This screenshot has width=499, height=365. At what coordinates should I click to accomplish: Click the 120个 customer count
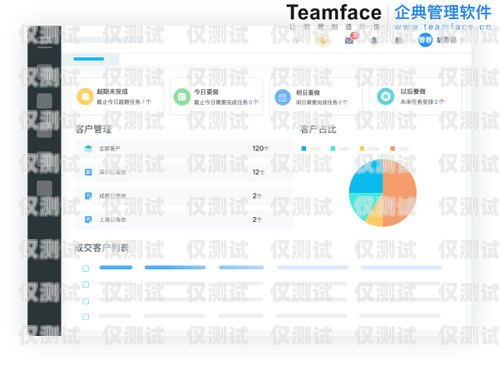tap(261, 148)
